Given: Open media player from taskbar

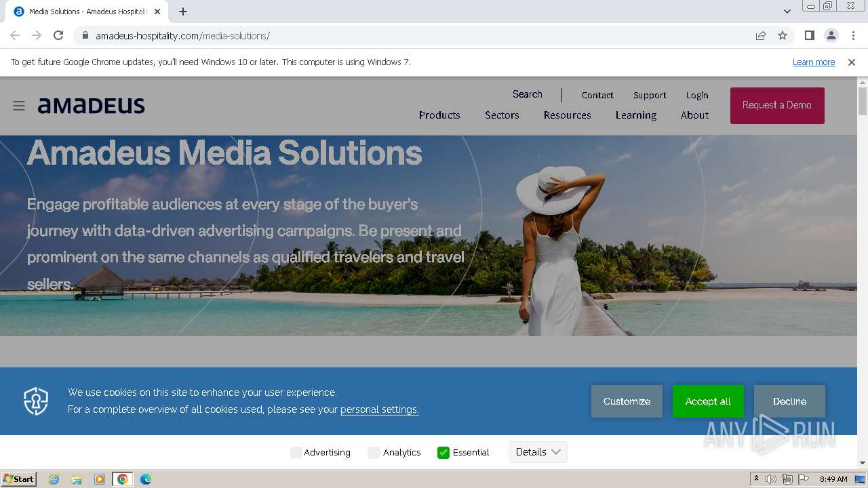Looking at the screenshot, I should [x=100, y=479].
